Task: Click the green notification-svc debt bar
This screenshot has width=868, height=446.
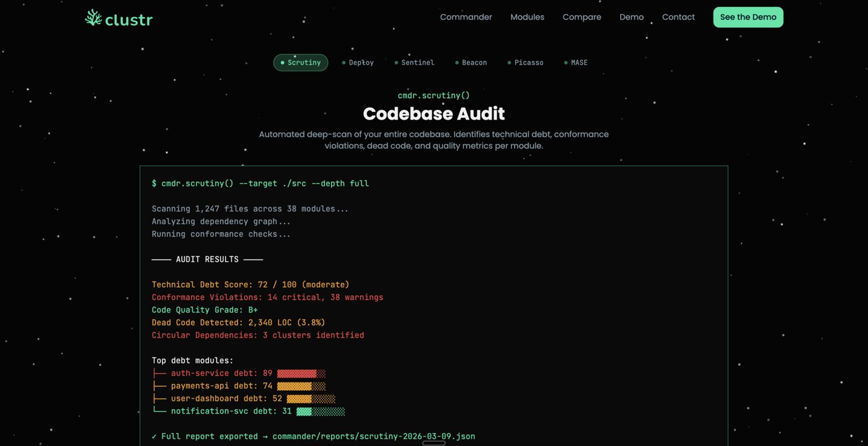Action: [321, 411]
